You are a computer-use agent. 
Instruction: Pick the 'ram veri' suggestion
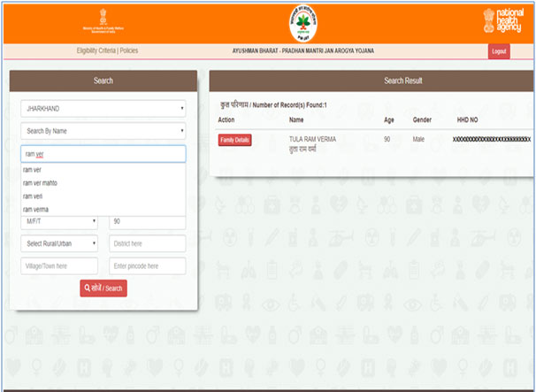33,196
